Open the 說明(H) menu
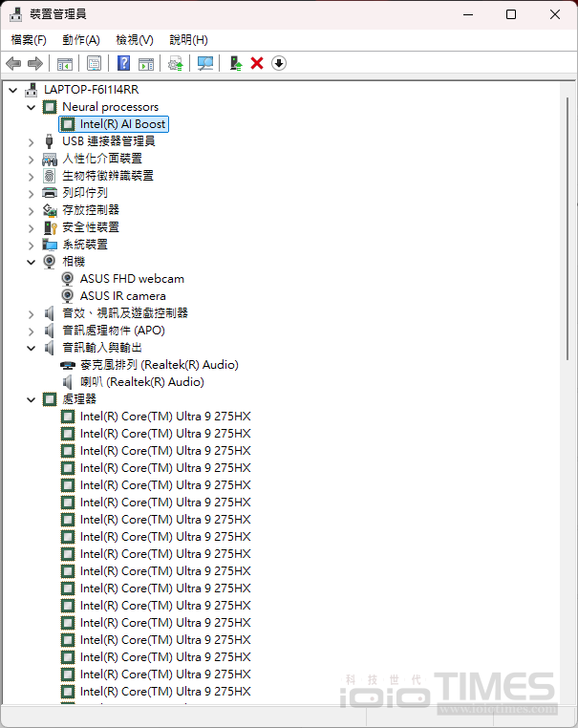The image size is (578, 728). click(188, 40)
